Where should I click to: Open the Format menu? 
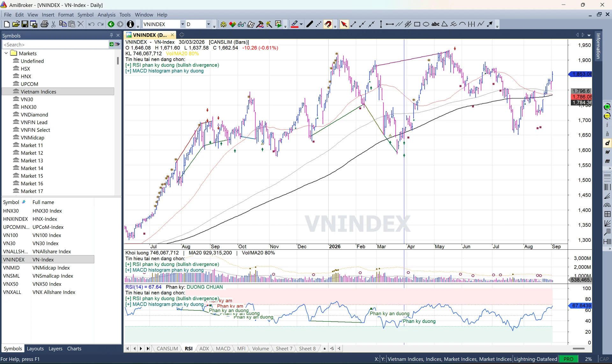(66, 15)
